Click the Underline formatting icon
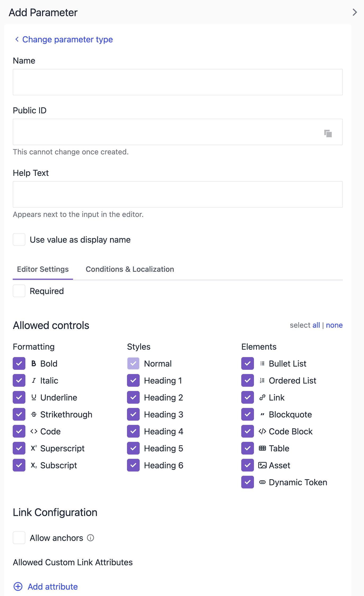This screenshot has width=364, height=596. click(34, 397)
